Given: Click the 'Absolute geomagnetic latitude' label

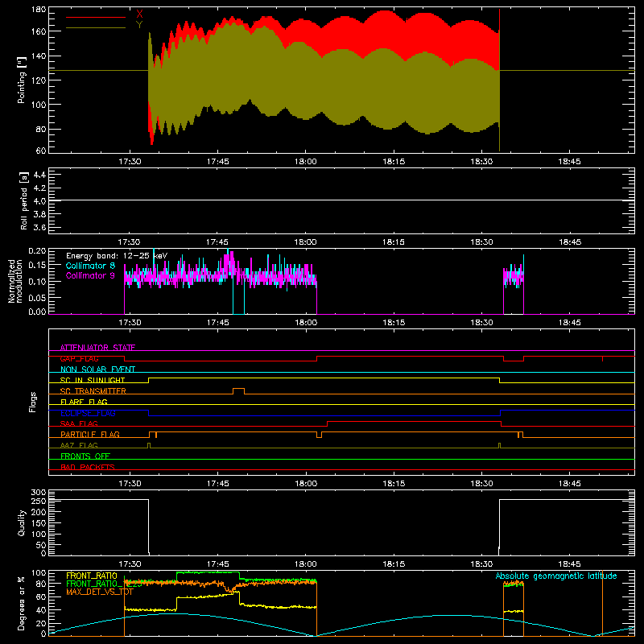Looking at the screenshot, I should click(556, 576).
